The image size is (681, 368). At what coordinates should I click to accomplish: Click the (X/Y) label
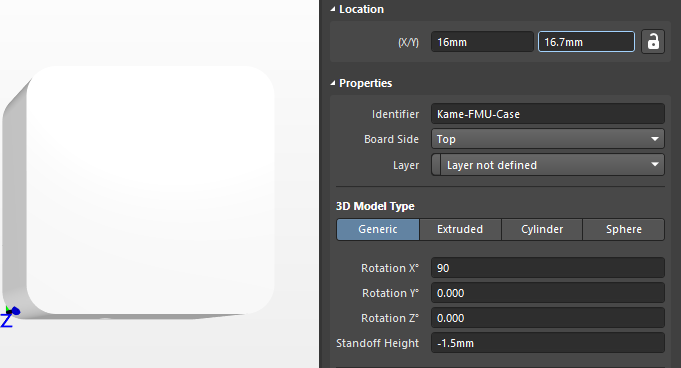coord(408,42)
